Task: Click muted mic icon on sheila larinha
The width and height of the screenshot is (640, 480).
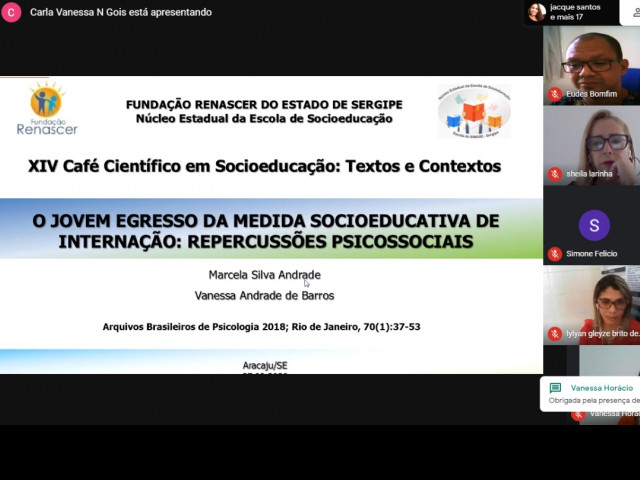Action: coord(554,174)
